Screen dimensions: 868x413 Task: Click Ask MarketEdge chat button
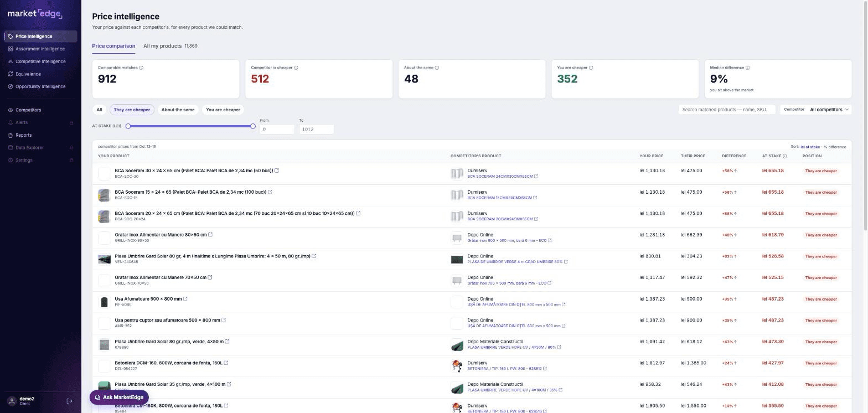pos(119,397)
